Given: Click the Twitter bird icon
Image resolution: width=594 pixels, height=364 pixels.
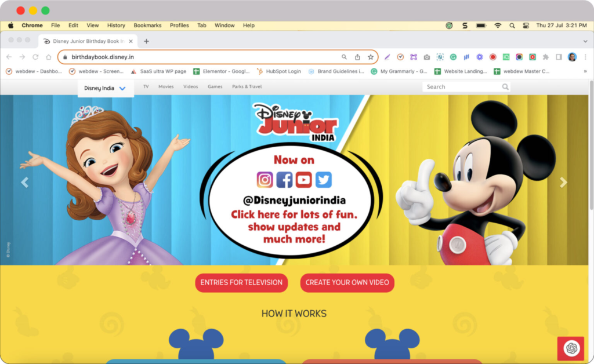Looking at the screenshot, I should point(324,180).
